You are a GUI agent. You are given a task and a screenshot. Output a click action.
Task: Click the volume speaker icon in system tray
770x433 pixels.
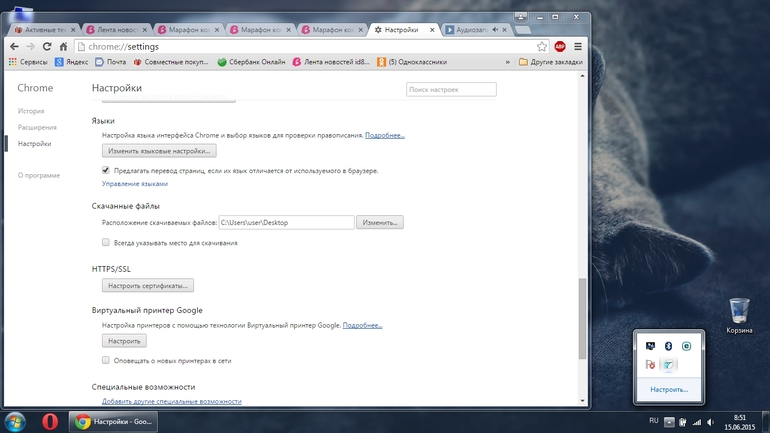(711, 422)
